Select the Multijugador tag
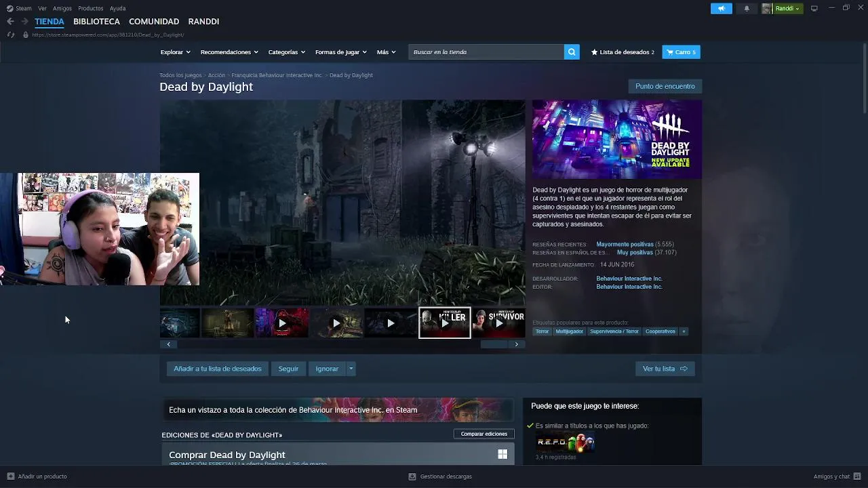 569,331
